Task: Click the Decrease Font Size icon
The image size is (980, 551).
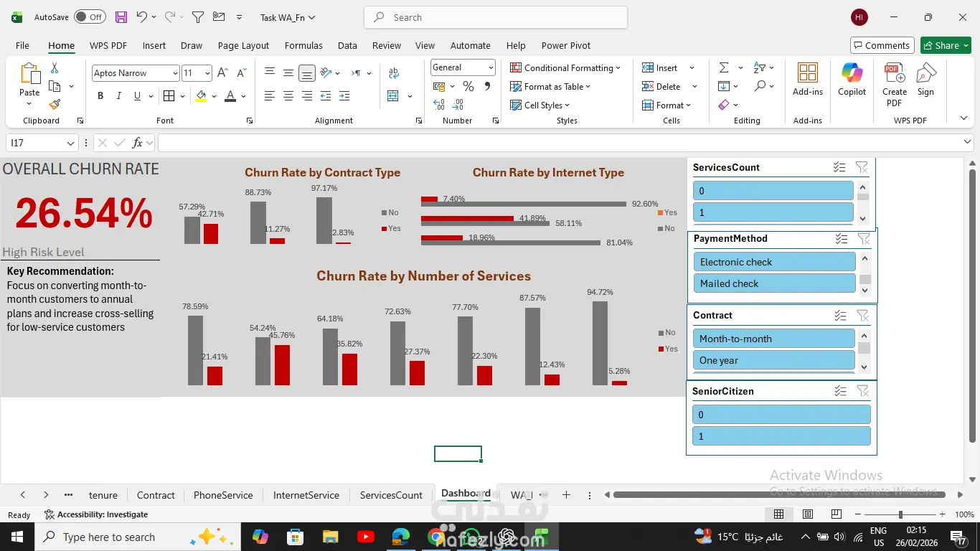Action: (x=241, y=73)
